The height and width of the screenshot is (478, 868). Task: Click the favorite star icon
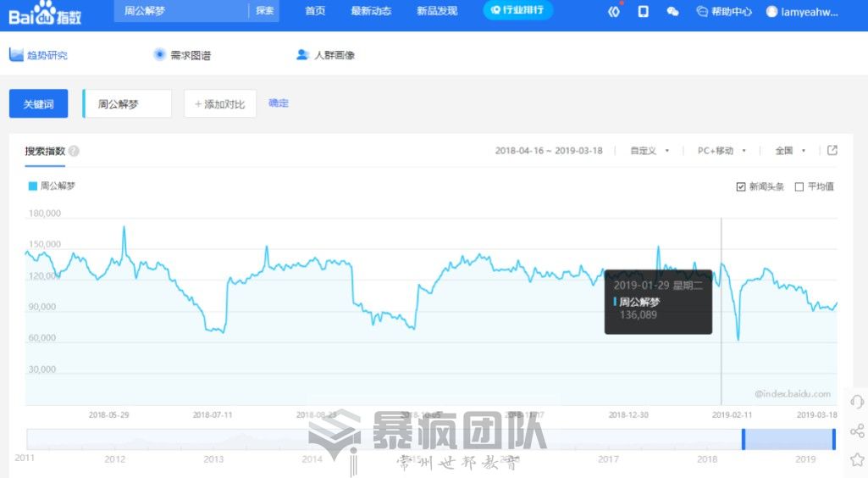click(857, 459)
